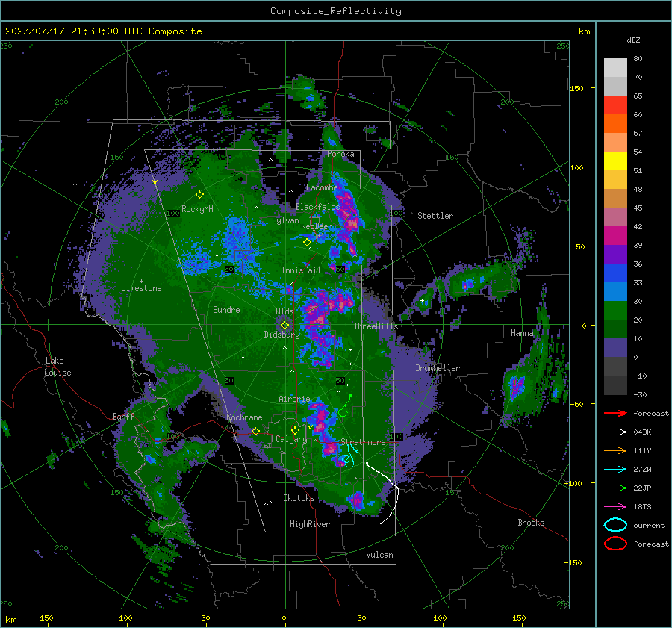Click the Lake Louise label
The height and width of the screenshot is (628, 672).
[x=57, y=367]
